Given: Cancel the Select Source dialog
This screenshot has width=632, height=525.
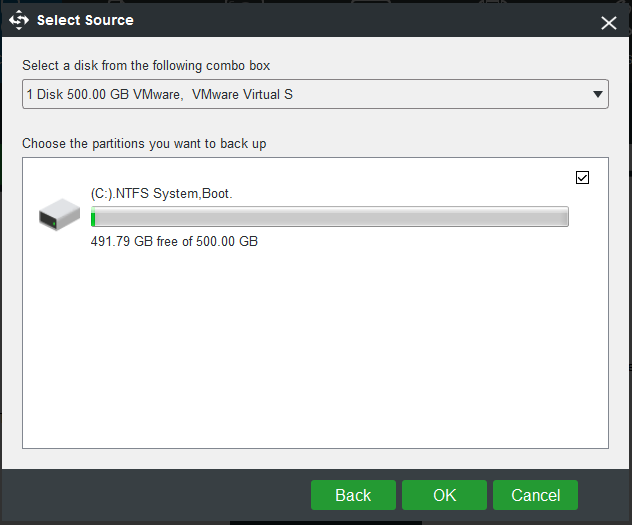Looking at the screenshot, I should click(x=535, y=495).
